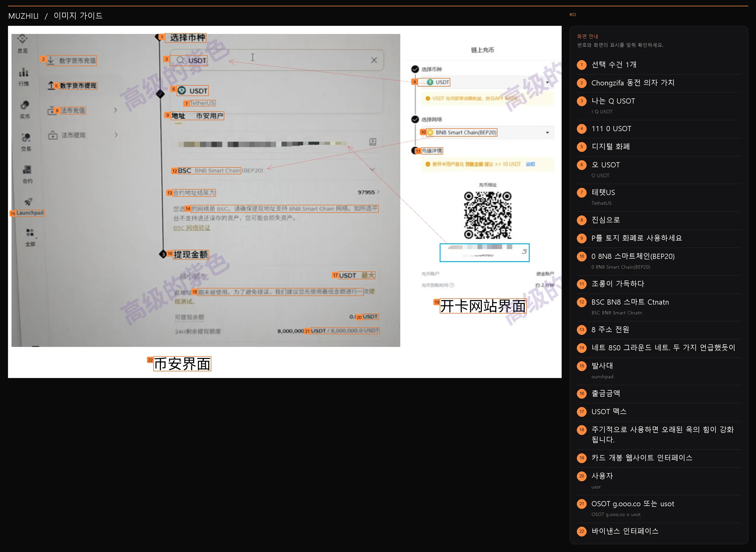Click the Binance logo icon in sidebar

22,39
